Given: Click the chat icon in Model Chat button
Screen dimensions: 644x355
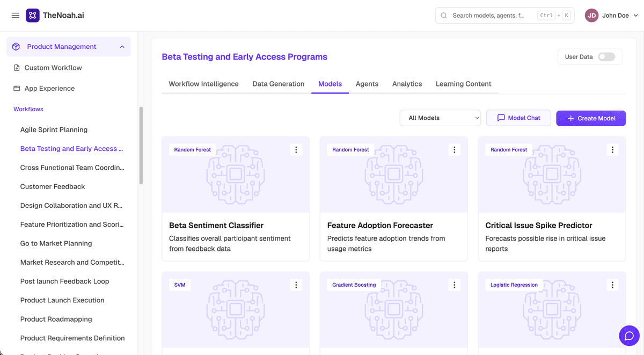Looking at the screenshot, I should (501, 118).
